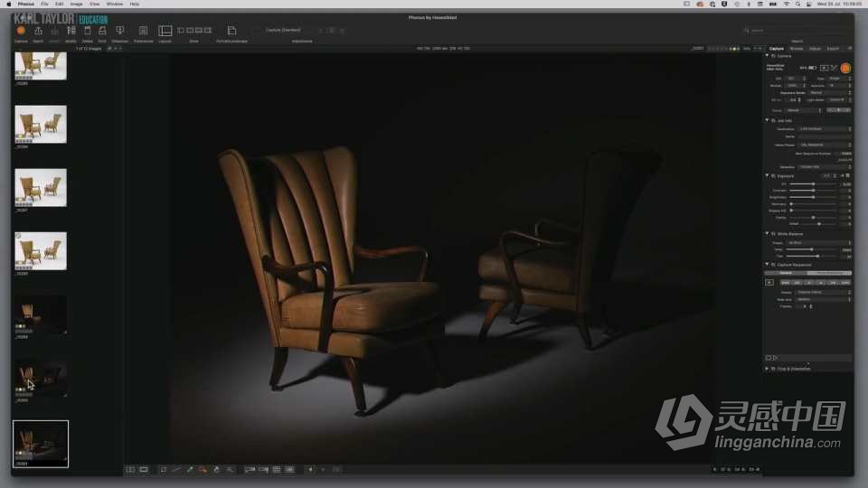Select the second Capture Sequence mode tab
This screenshot has width=868, height=488.
click(x=829, y=273)
